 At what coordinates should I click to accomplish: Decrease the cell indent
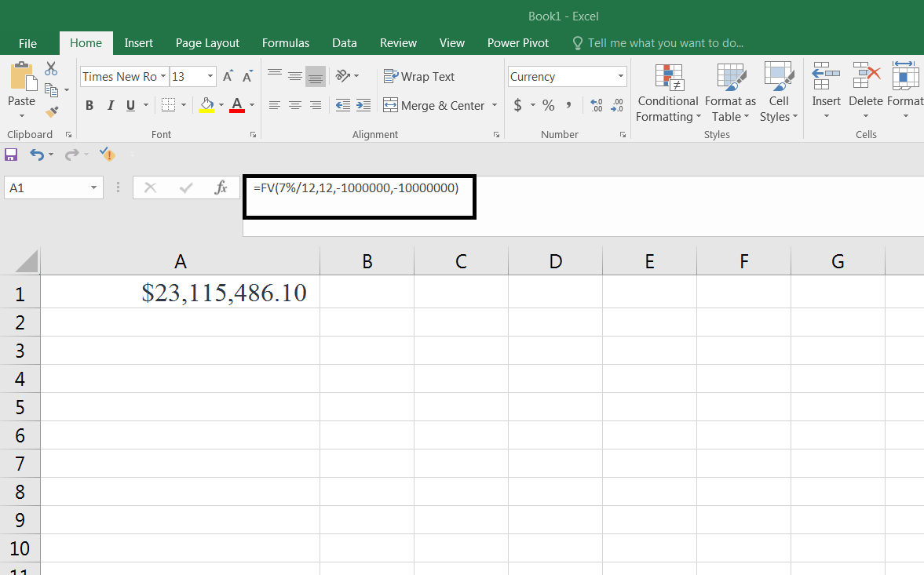point(343,105)
